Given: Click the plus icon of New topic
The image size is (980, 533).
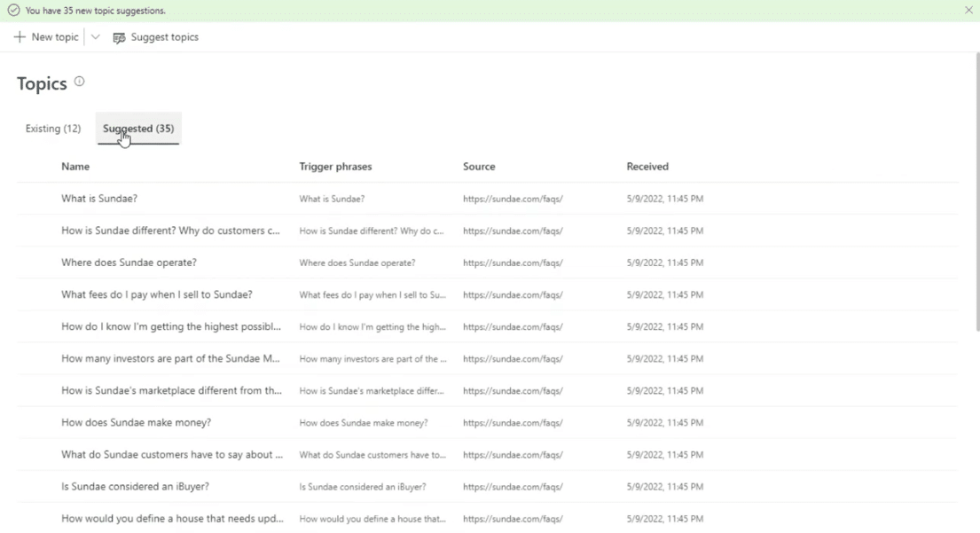Looking at the screenshot, I should click(20, 37).
